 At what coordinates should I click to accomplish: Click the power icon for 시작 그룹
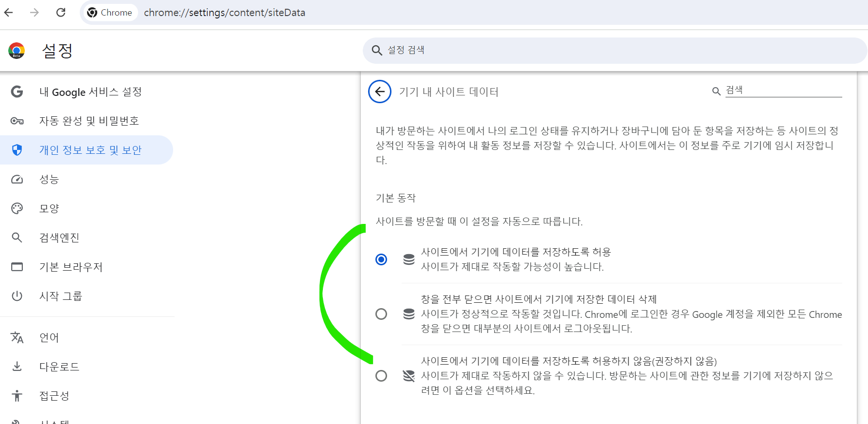[x=17, y=296]
